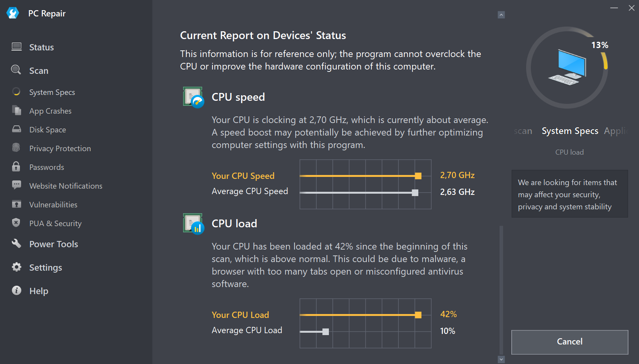Image resolution: width=639 pixels, height=364 pixels.
Task: Click the Power Tools wrench icon
Action: tap(16, 244)
